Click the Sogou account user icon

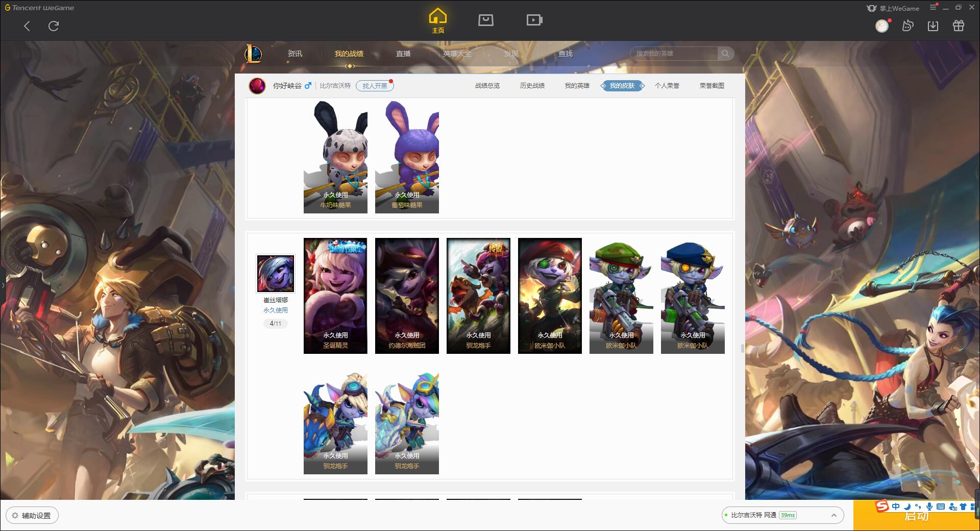[x=952, y=506]
